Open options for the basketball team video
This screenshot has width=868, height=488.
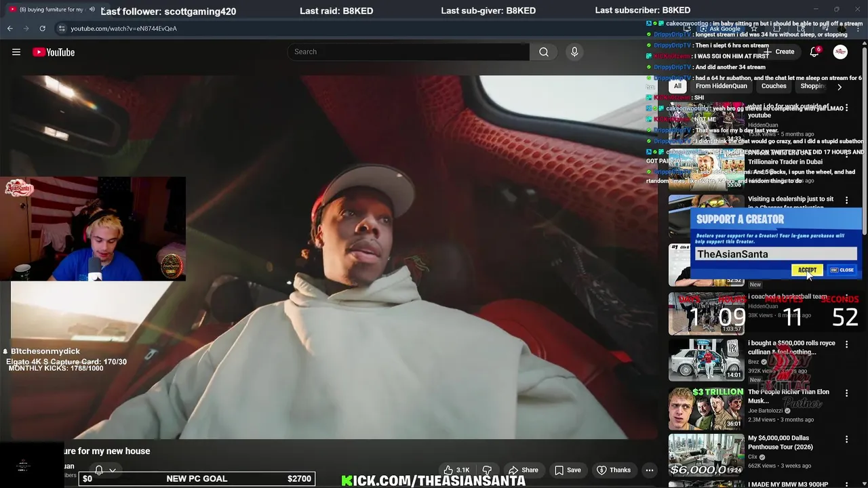pyautogui.click(x=846, y=298)
